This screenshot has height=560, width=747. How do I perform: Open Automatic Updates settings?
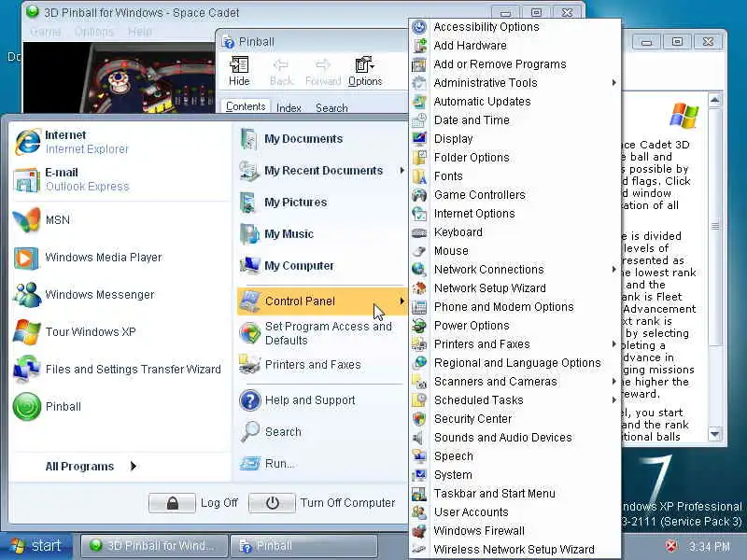pos(515,102)
